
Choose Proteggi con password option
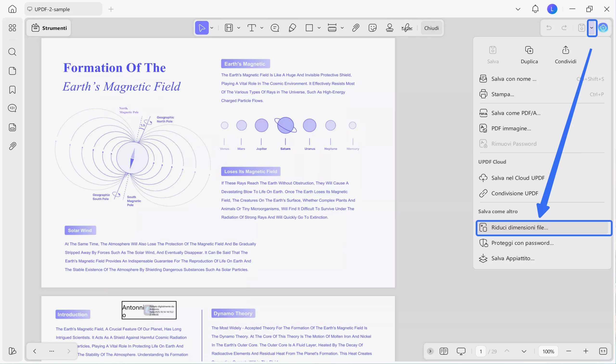pos(522,243)
